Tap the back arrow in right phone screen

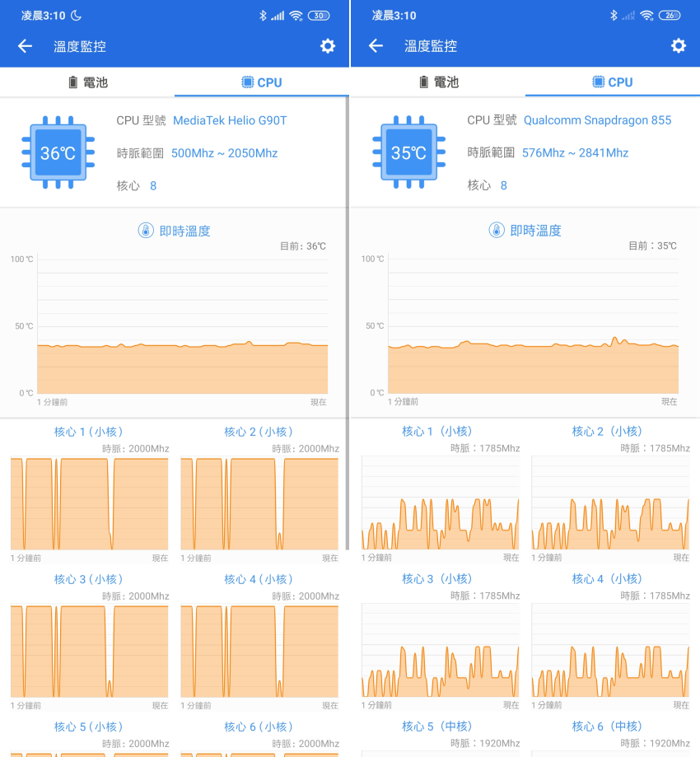[x=376, y=46]
